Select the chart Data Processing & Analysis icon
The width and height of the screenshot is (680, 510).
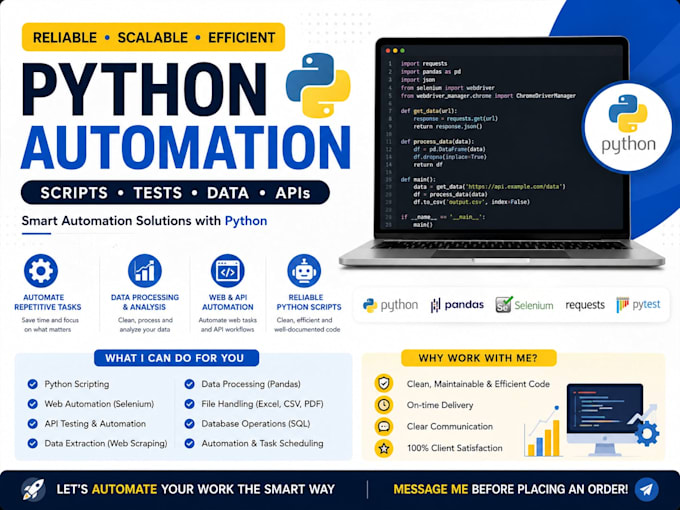(x=145, y=271)
